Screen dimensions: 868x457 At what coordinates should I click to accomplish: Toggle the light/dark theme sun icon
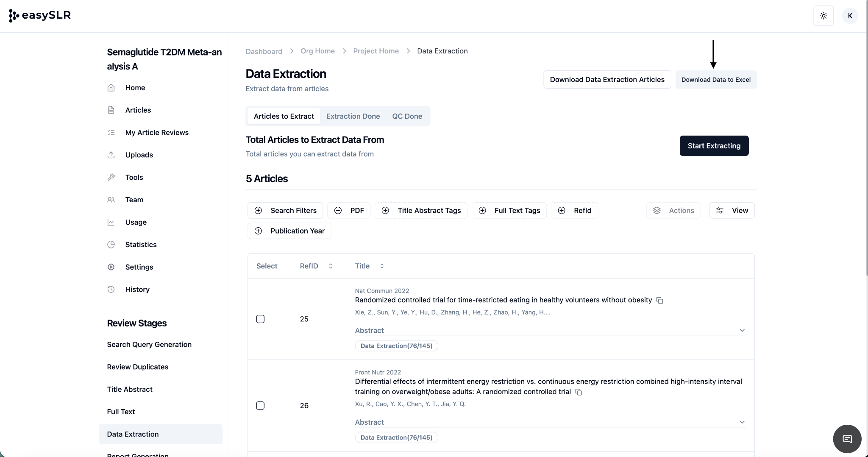pos(823,16)
